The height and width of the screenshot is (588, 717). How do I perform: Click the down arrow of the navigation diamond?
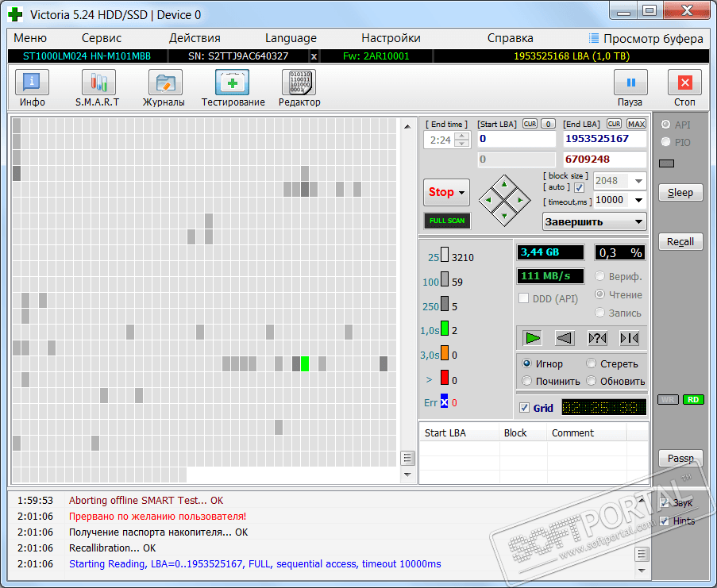click(x=504, y=216)
